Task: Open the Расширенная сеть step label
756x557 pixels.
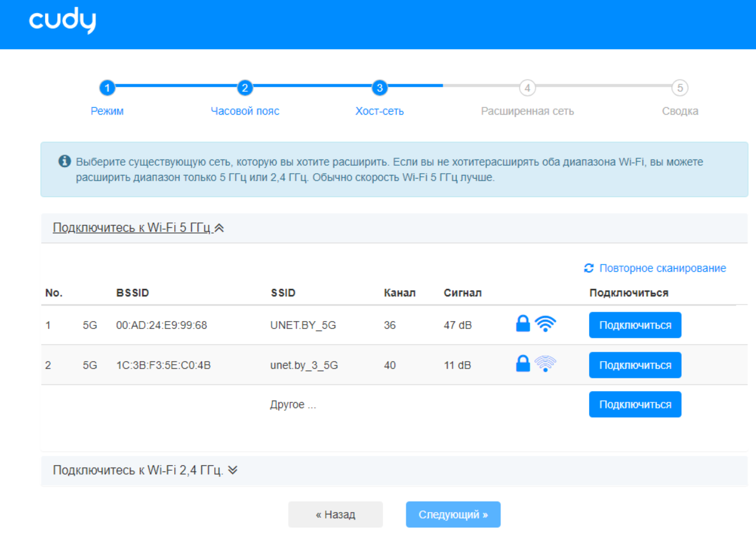Action: (x=528, y=112)
